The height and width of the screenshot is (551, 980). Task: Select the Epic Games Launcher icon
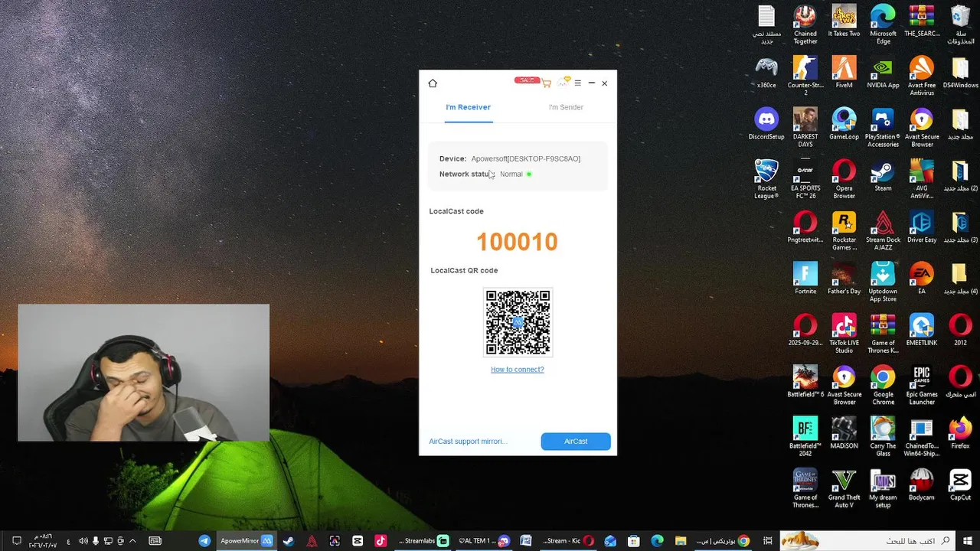(922, 384)
